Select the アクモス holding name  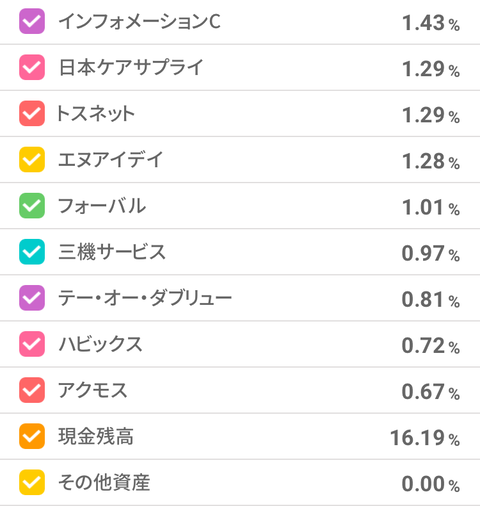pyautogui.click(x=93, y=390)
